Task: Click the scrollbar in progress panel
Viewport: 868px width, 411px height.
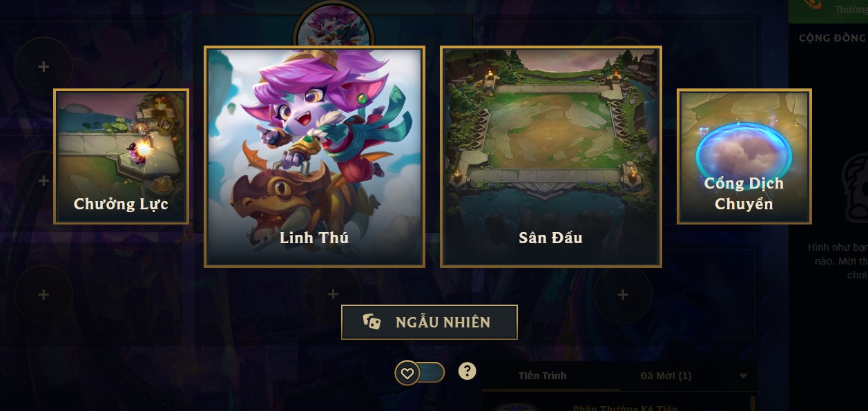Action: (753, 403)
